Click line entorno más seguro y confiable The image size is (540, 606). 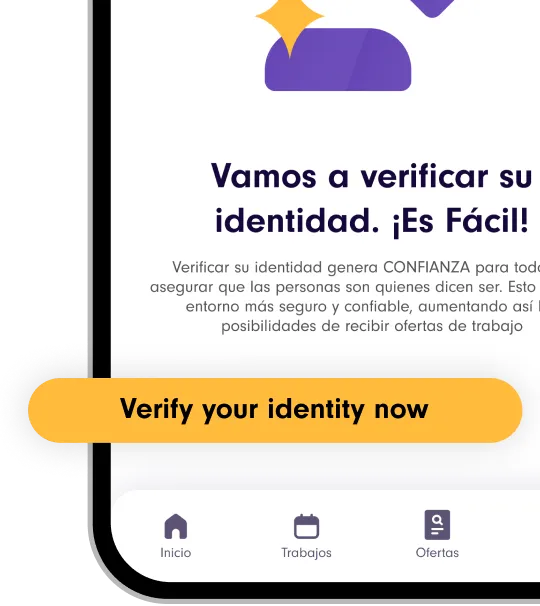point(363,307)
